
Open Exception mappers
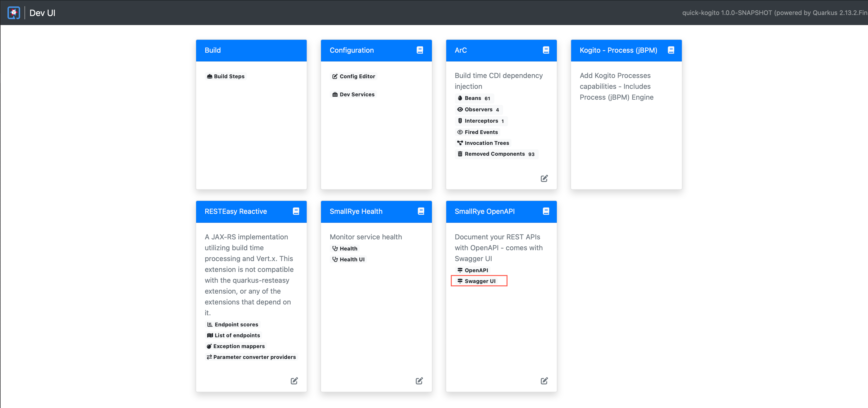pos(236,346)
